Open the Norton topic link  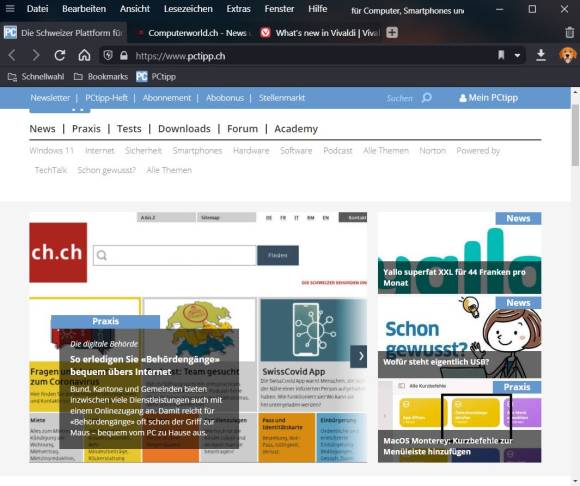click(432, 151)
